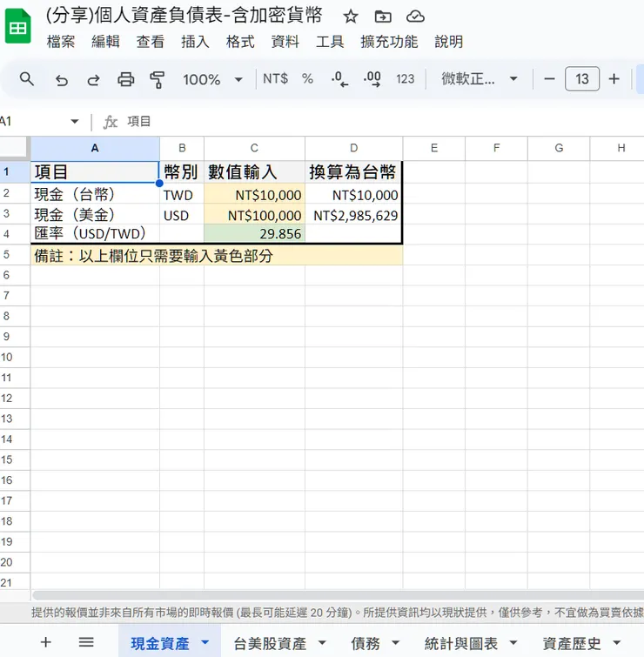Select header cell 數值輸入

(x=254, y=171)
